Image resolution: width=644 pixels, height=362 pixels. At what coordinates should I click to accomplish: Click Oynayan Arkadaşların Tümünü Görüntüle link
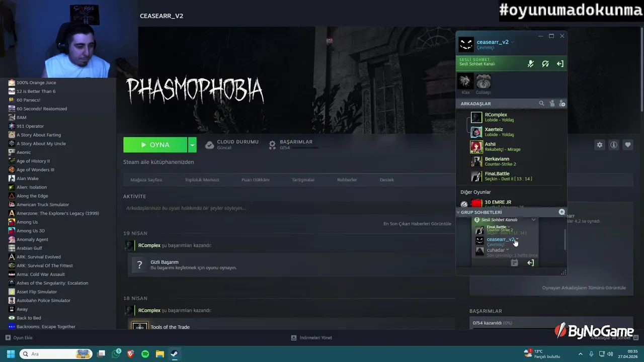point(584,288)
